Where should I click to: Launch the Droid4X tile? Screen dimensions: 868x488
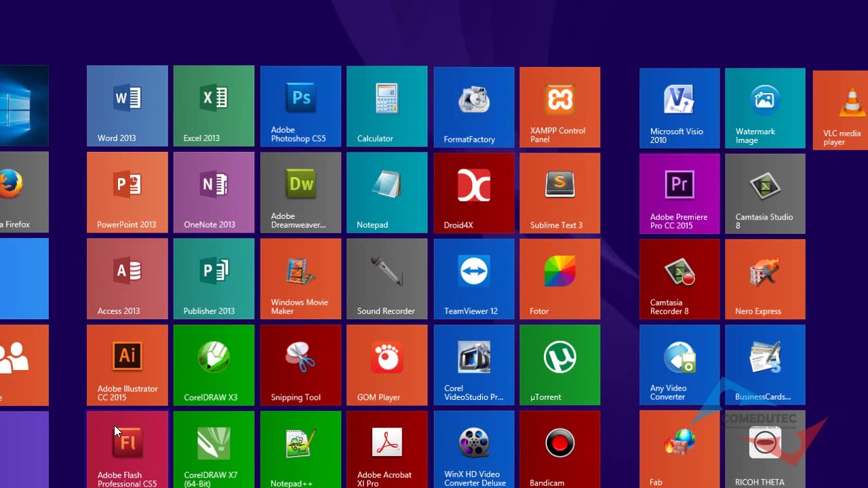point(474,193)
